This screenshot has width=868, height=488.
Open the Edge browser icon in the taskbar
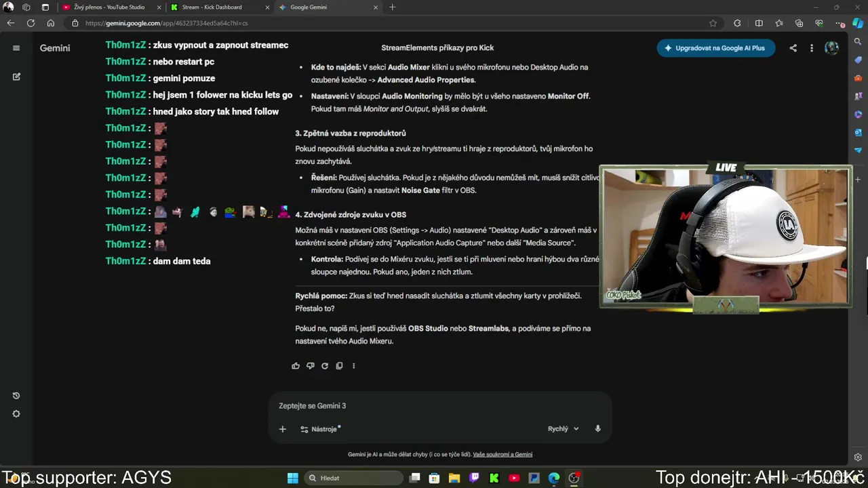point(554,478)
